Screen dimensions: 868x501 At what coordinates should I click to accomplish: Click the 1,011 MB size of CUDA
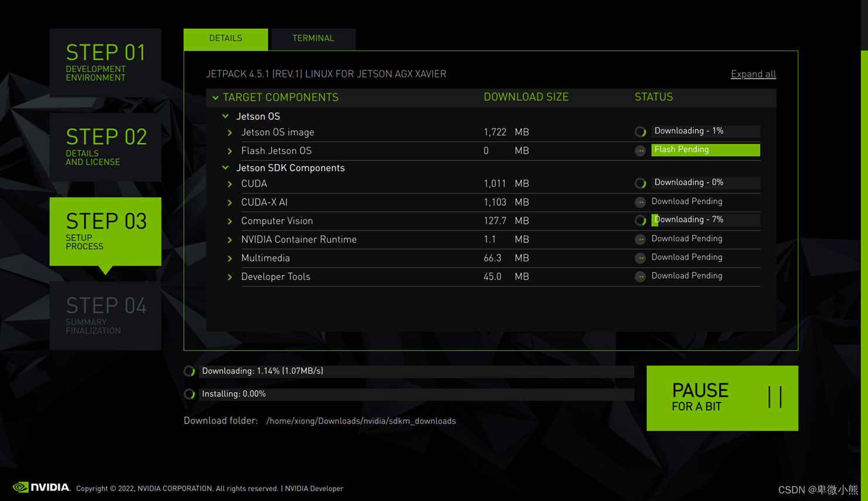(506, 184)
